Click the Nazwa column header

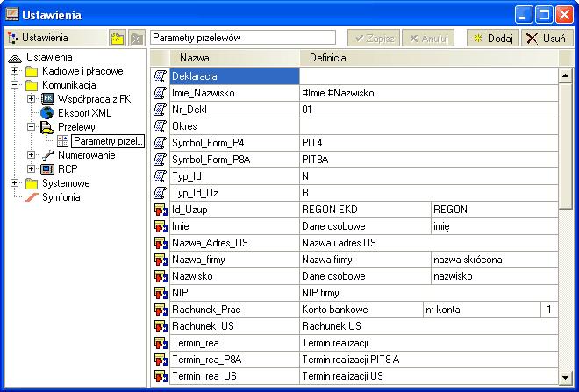coord(234,58)
